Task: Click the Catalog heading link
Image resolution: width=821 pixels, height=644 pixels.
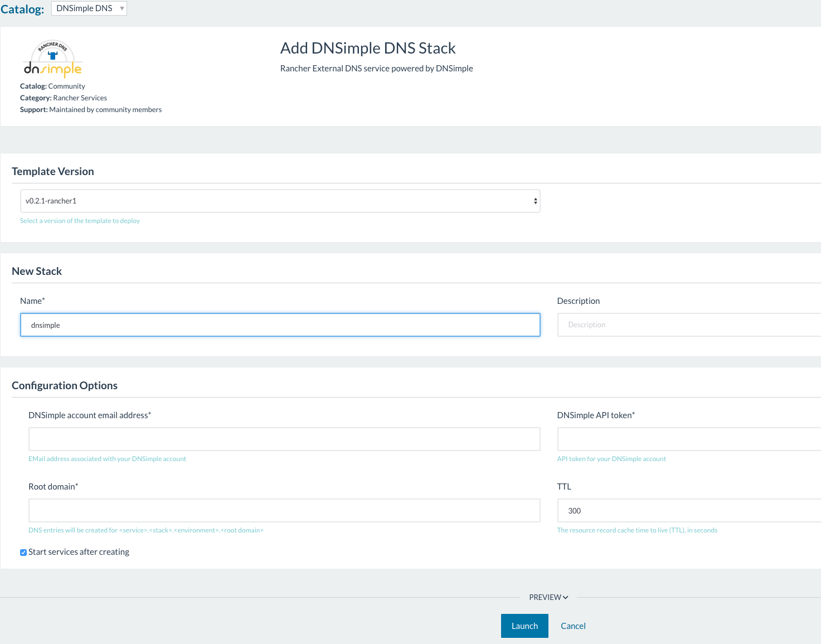Action: [x=22, y=9]
